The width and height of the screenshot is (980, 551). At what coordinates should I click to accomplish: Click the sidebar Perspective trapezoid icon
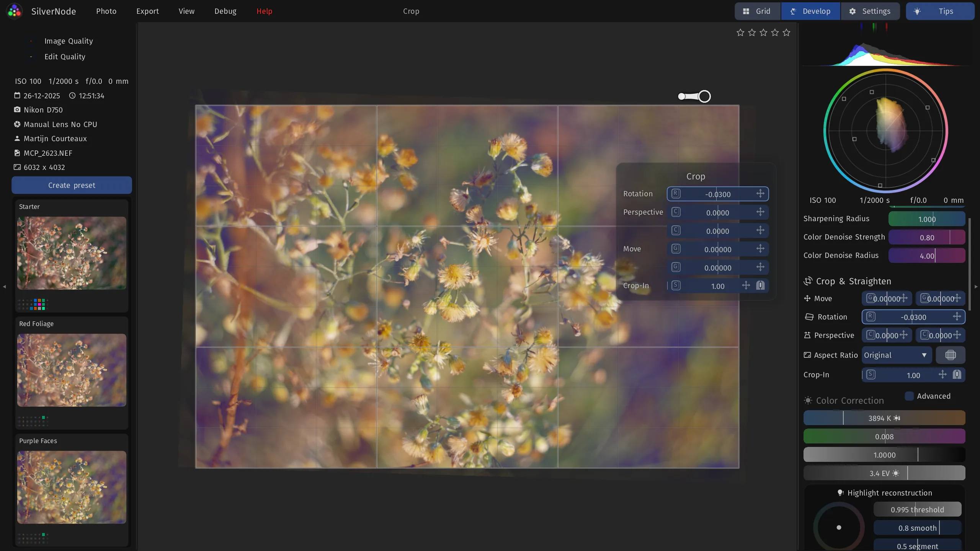(x=807, y=335)
